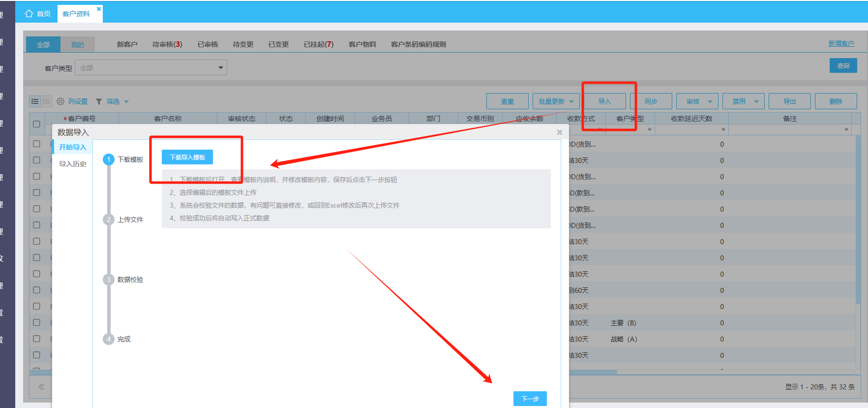Viewport: 868px width, 408px height.
Task: Close the 数据导入 dialog
Action: click(x=559, y=132)
